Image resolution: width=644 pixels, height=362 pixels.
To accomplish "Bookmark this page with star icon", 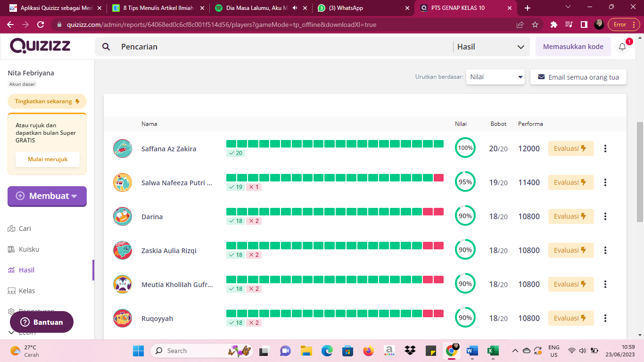I will 535,25.
